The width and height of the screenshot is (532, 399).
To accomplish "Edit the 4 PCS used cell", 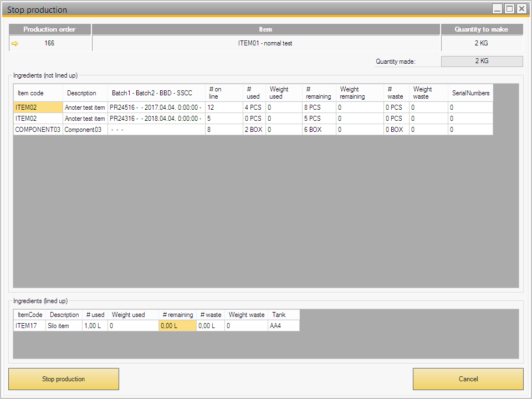I will point(254,108).
